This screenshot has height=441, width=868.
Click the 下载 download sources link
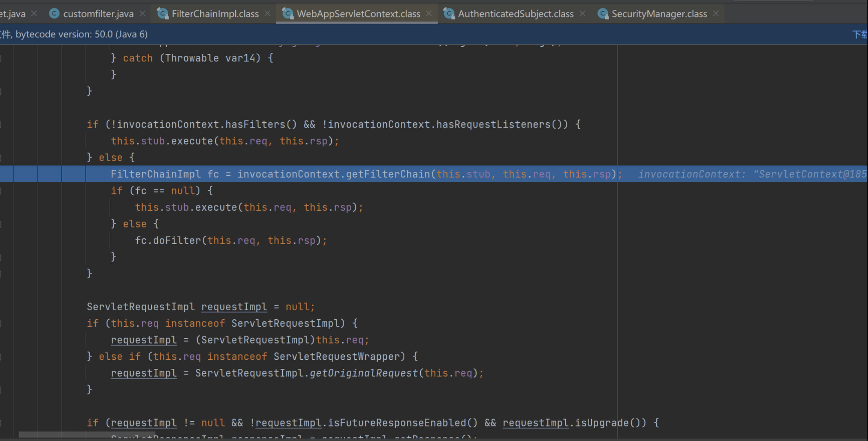point(860,34)
